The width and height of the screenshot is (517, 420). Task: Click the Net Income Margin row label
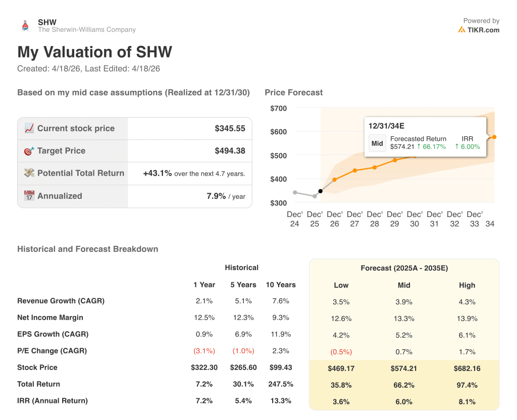click(50, 318)
